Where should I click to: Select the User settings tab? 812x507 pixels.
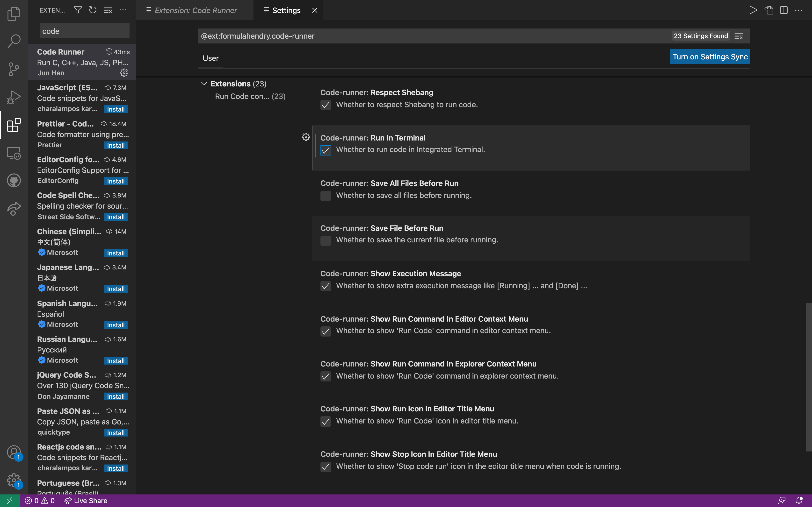pyautogui.click(x=210, y=58)
